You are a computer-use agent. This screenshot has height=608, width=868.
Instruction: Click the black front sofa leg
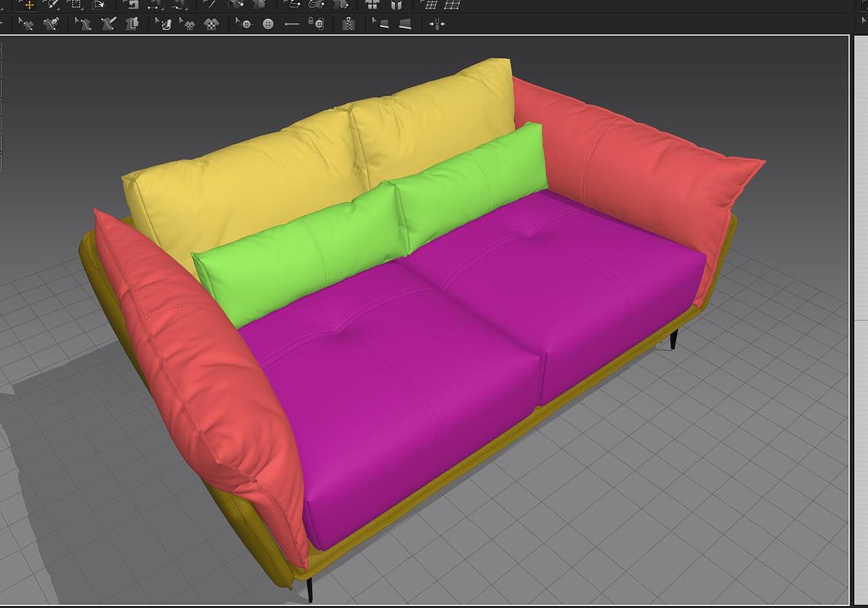pyautogui.click(x=310, y=590)
